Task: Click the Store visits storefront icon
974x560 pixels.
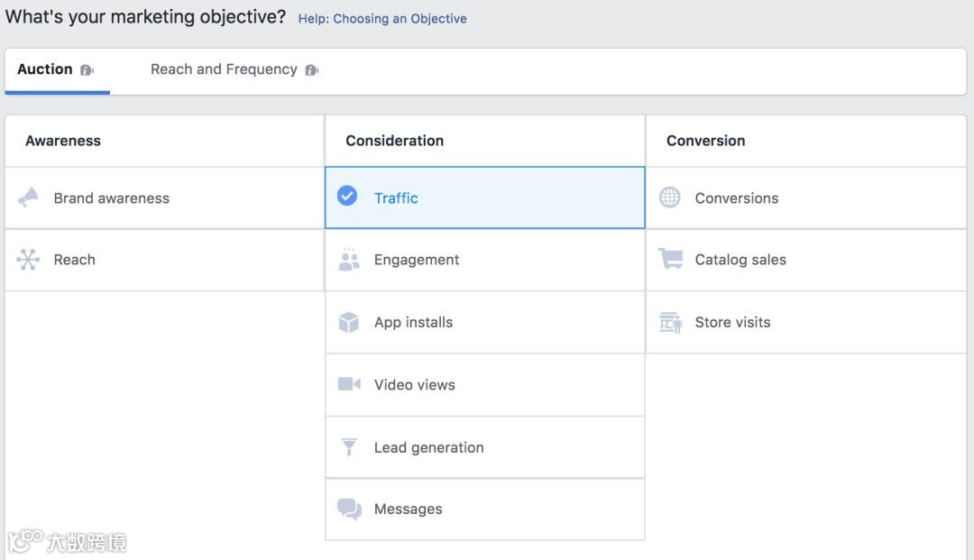Action: (670, 322)
